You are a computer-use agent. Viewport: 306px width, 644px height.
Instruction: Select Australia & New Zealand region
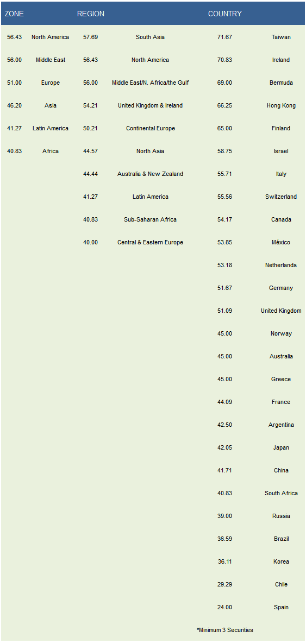pyautogui.click(x=151, y=174)
